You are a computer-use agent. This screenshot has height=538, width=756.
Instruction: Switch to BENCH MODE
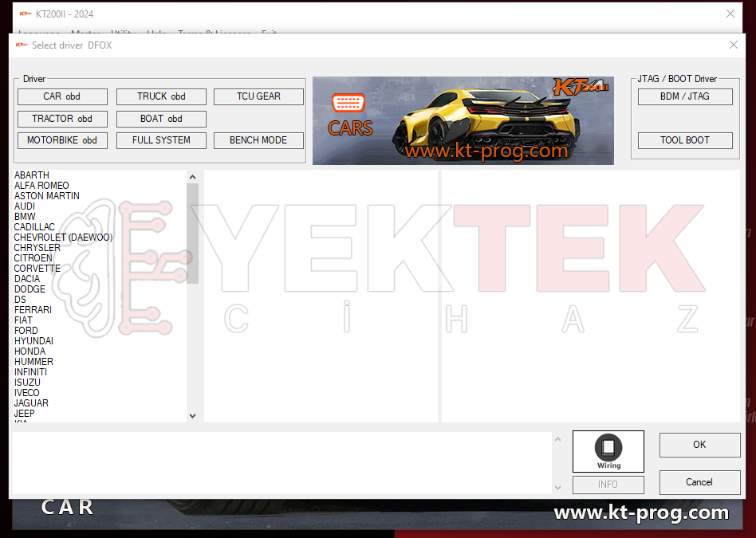(260, 139)
